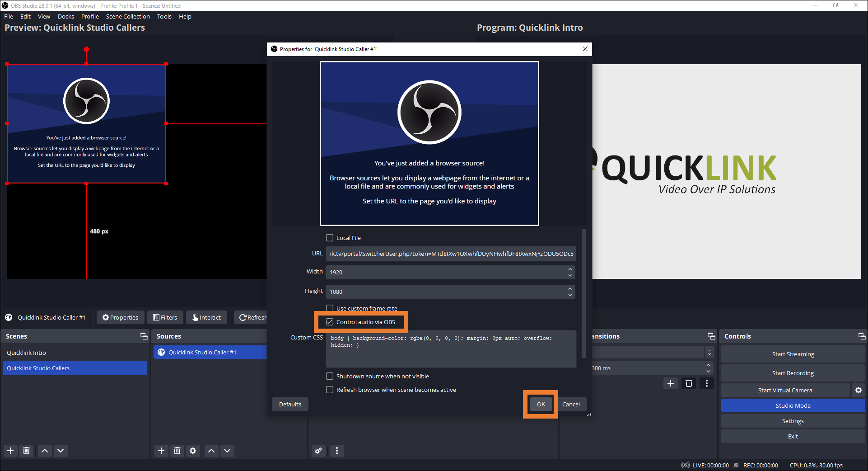The image size is (868, 471).
Task: Click the recording status icon
Action: (736, 465)
